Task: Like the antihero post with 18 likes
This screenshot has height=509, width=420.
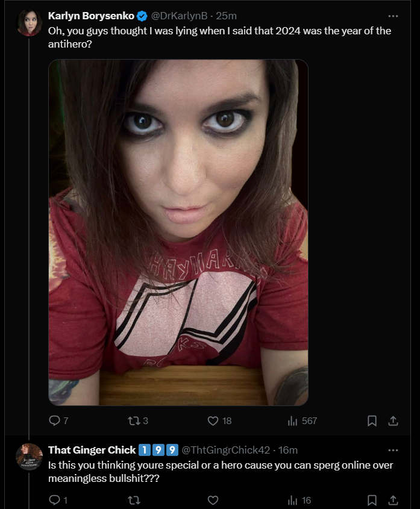Action: click(219, 420)
